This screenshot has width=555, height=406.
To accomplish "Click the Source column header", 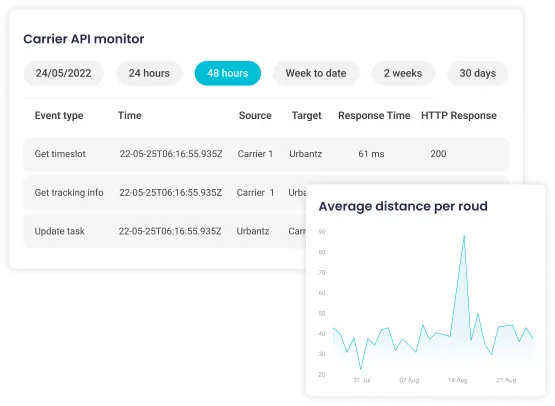I will [255, 115].
